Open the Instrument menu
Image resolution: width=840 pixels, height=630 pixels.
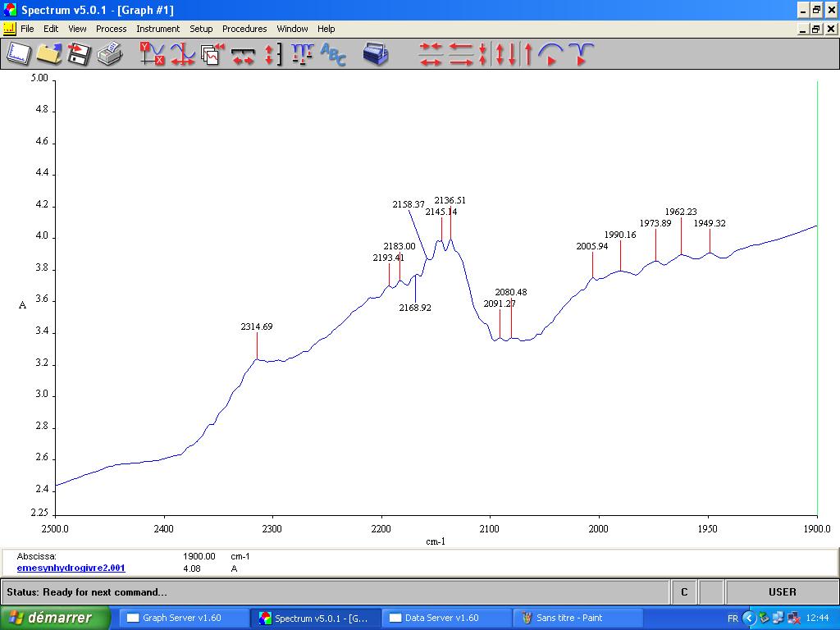click(x=157, y=29)
